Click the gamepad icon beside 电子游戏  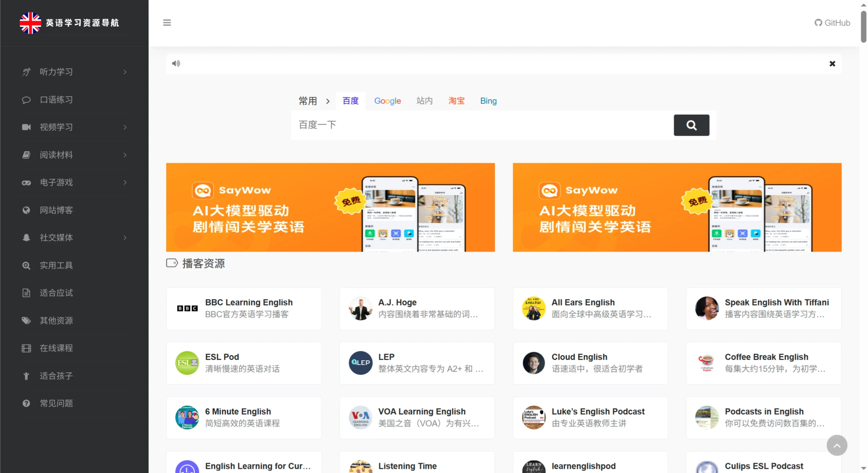coord(26,183)
